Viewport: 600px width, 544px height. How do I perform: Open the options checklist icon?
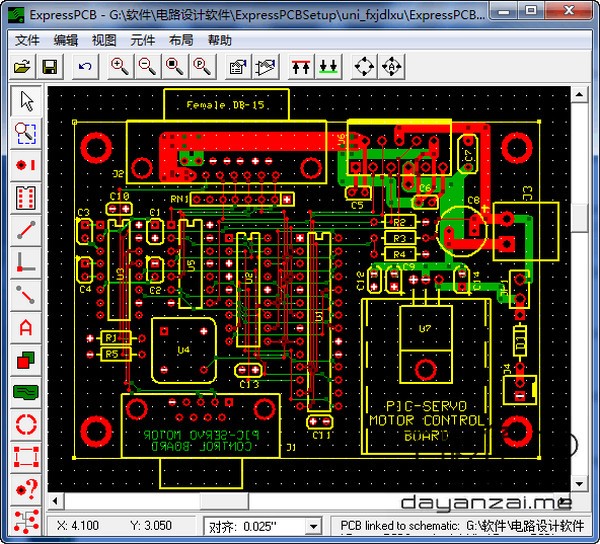tap(238, 67)
